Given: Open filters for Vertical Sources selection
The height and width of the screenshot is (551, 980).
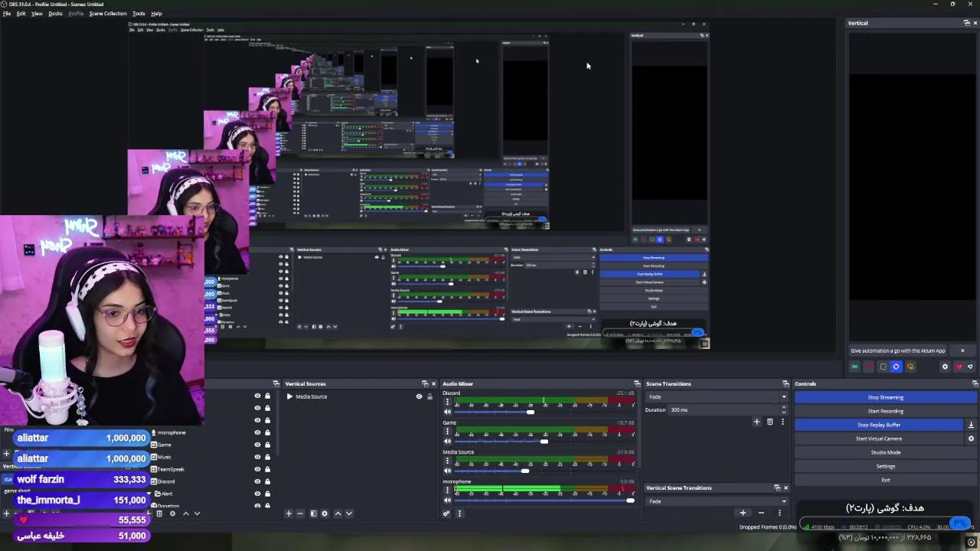Looking at the screenshot, I should point(313,514).
